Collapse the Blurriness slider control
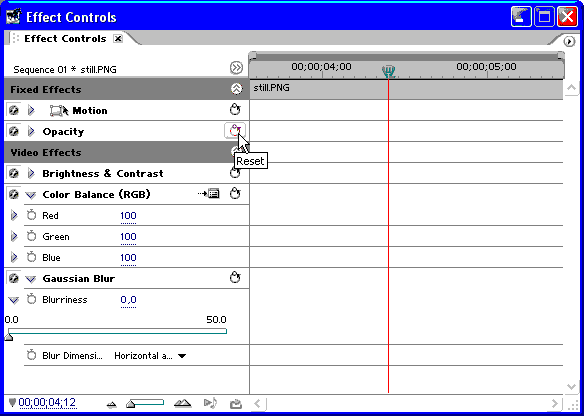 click(x=14, y=300)
